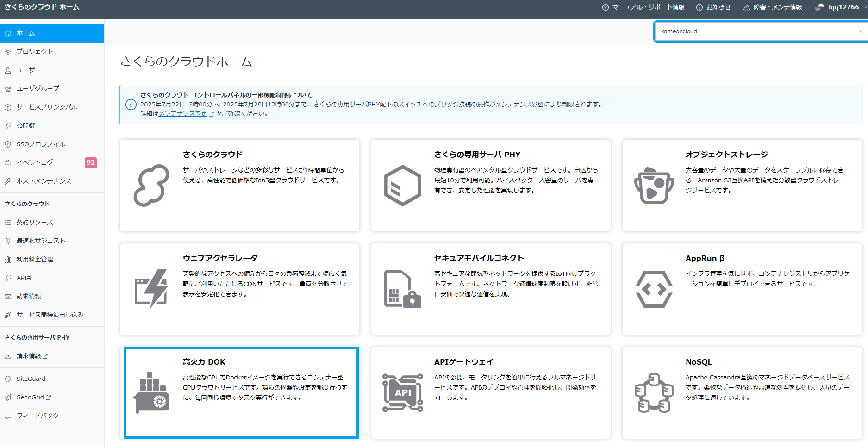Screen dimensions: 868x447
Task: Click the 92 badge on イベントログ
Action: pos(91,163)
